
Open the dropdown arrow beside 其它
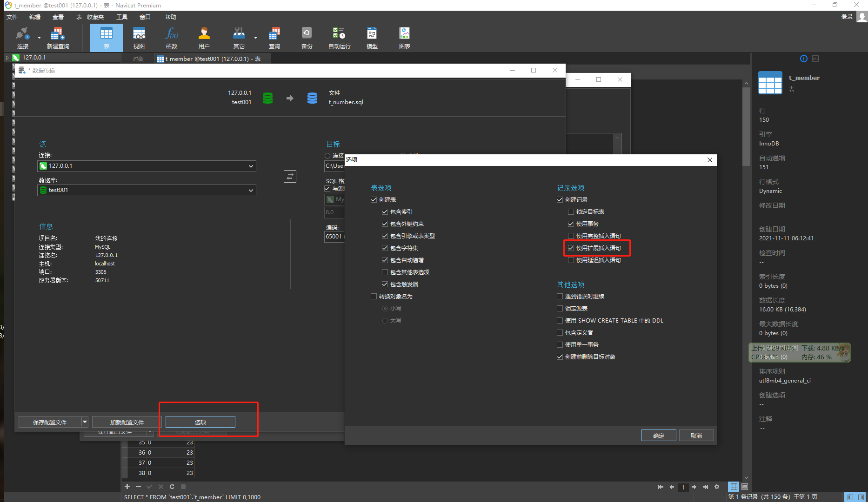[x=255, y=38]
